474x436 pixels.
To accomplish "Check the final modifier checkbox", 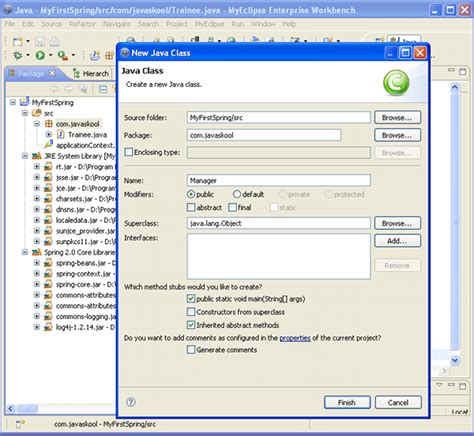I will (x=232, y=207).
